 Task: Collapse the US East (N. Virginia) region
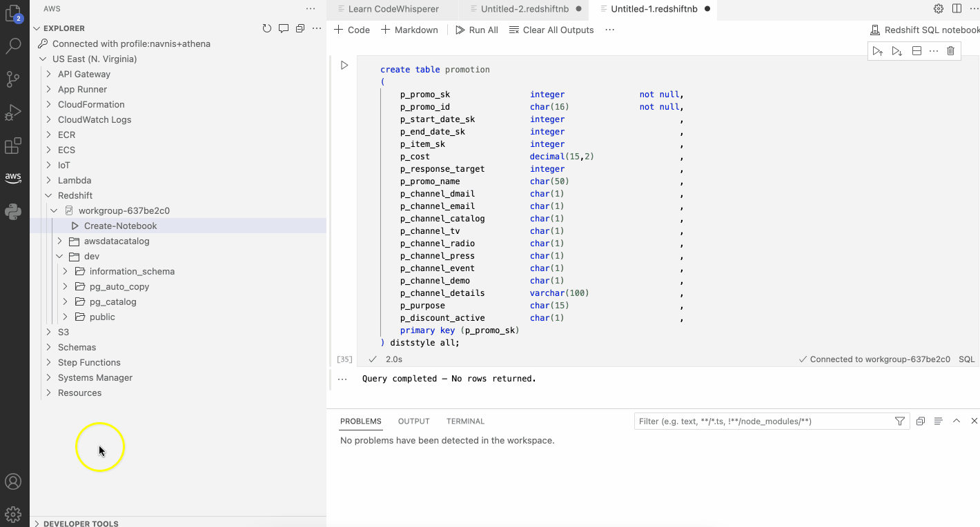pyautogui.click(x=43, y=59)
